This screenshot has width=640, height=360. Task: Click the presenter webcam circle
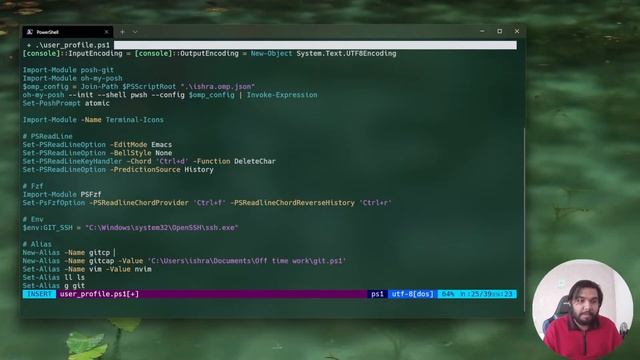coord(583,309)
